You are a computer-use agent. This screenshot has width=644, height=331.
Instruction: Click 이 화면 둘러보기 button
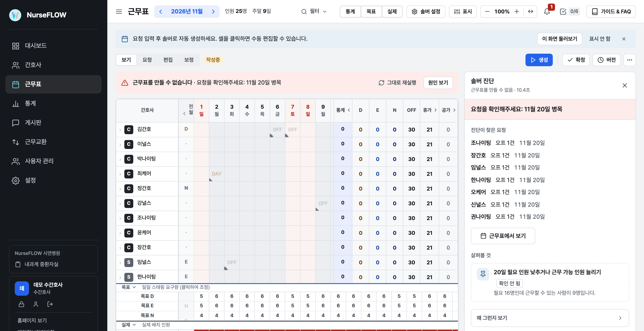pyautogui.click(x=559, y=39)
